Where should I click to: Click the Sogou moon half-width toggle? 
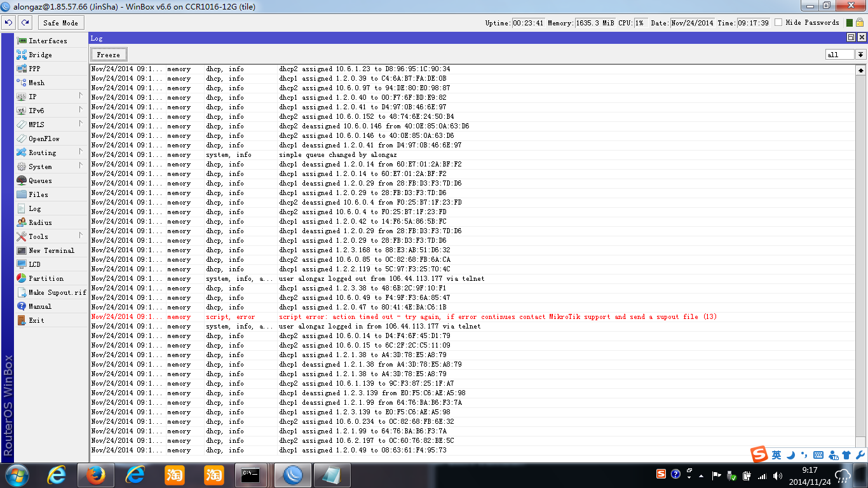[791, 455]
